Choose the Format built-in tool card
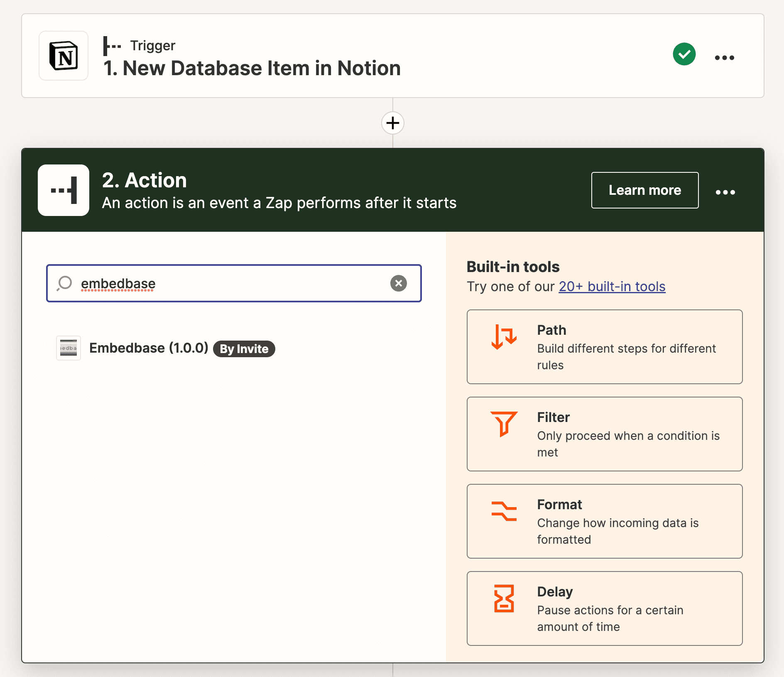This screenshot has height=677, width=784. coord(605,521)
